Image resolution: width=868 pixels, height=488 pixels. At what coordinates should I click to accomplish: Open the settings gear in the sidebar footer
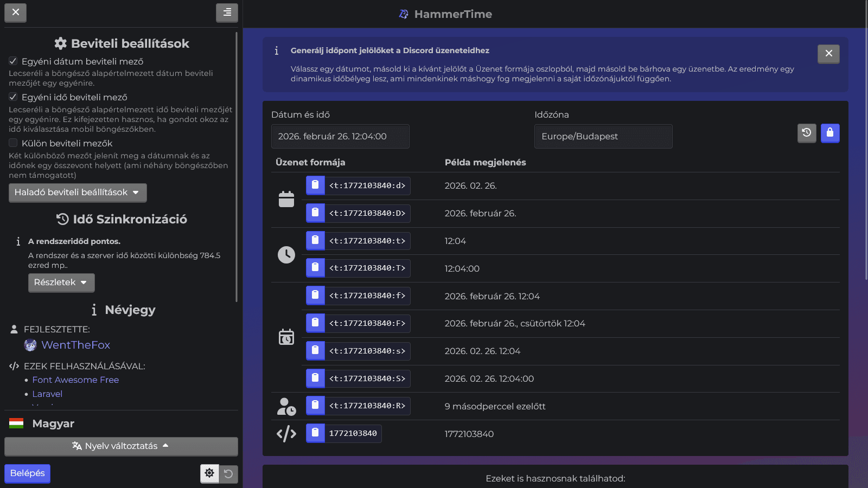click(x=209, y=473)
